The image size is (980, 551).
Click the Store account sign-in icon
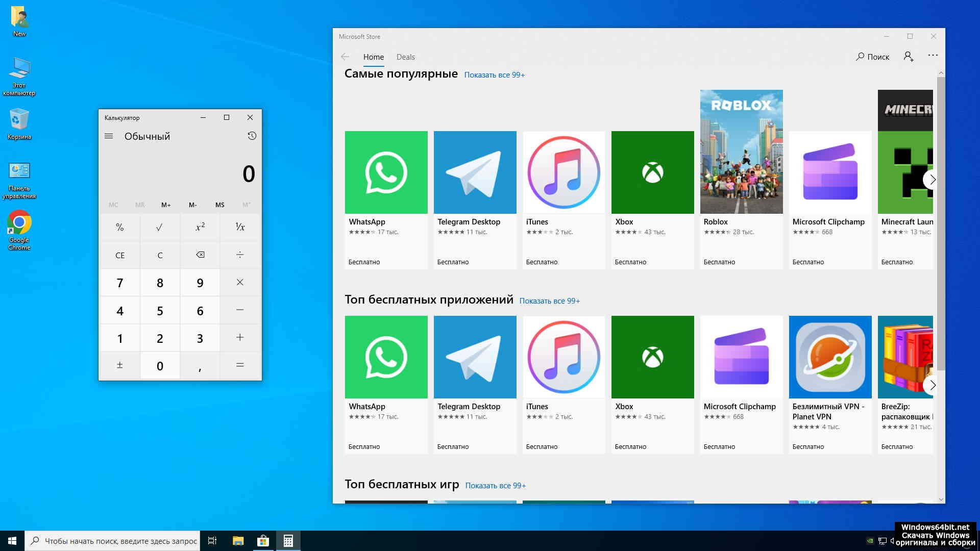[x=909, y=57]
